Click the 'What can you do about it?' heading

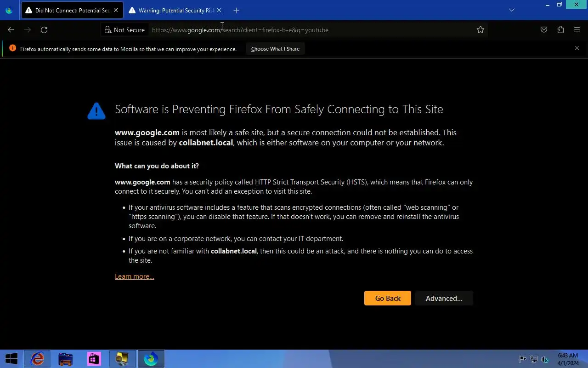(x=157, y=166)
